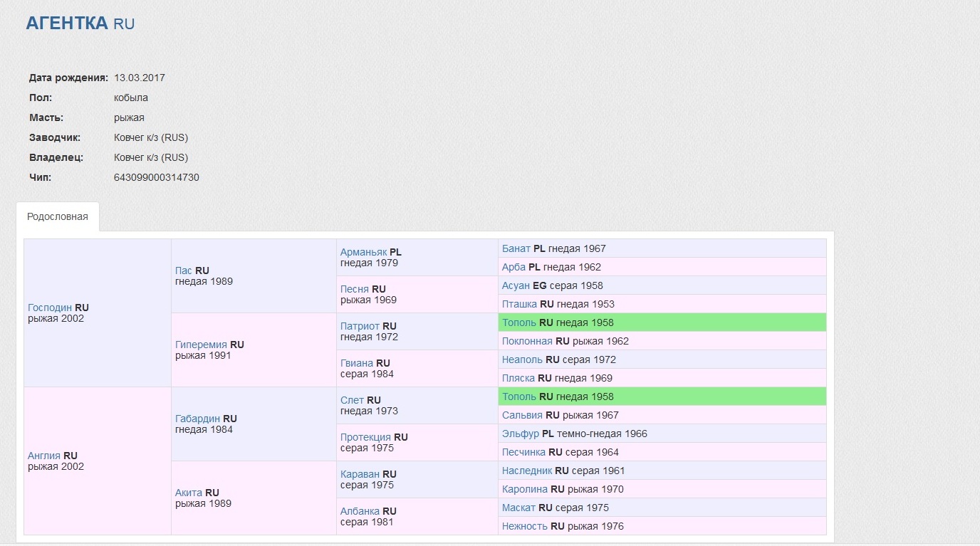Viewport: 980px width, 546px height.
Task: Open the Наследник ancestor link
Action: coord(526,471)
